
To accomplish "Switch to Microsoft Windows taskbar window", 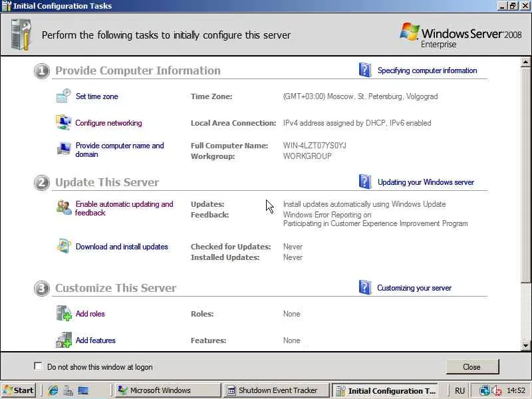I will tap(168, 390).
